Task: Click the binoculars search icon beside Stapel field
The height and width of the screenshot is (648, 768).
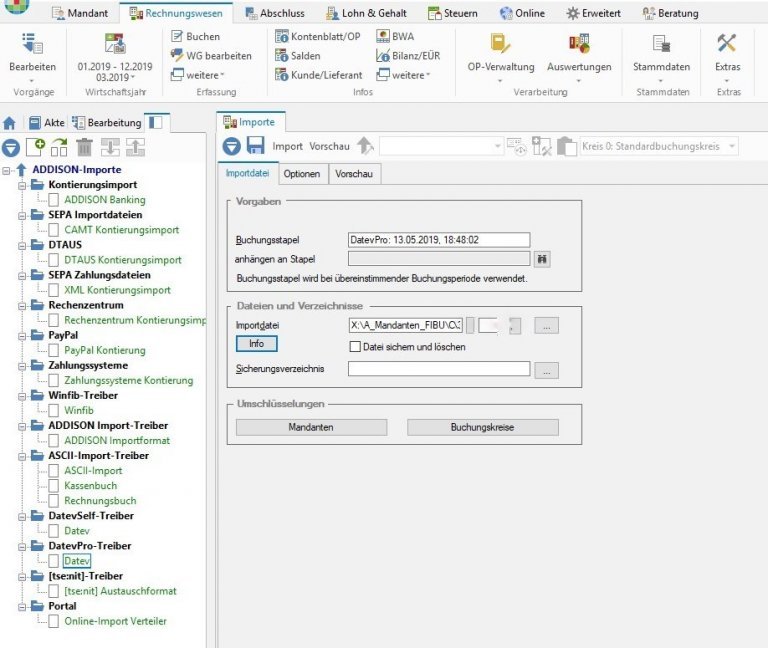Action: click(x=542, y=259)
